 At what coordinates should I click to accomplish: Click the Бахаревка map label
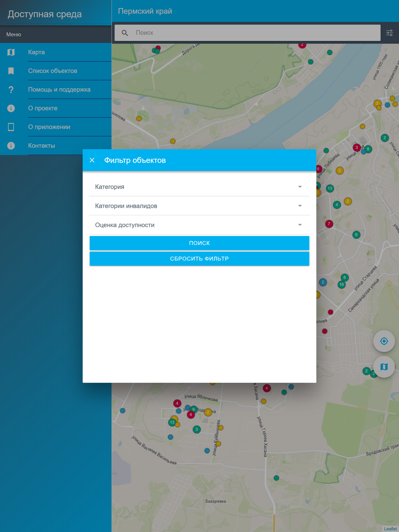215,501
